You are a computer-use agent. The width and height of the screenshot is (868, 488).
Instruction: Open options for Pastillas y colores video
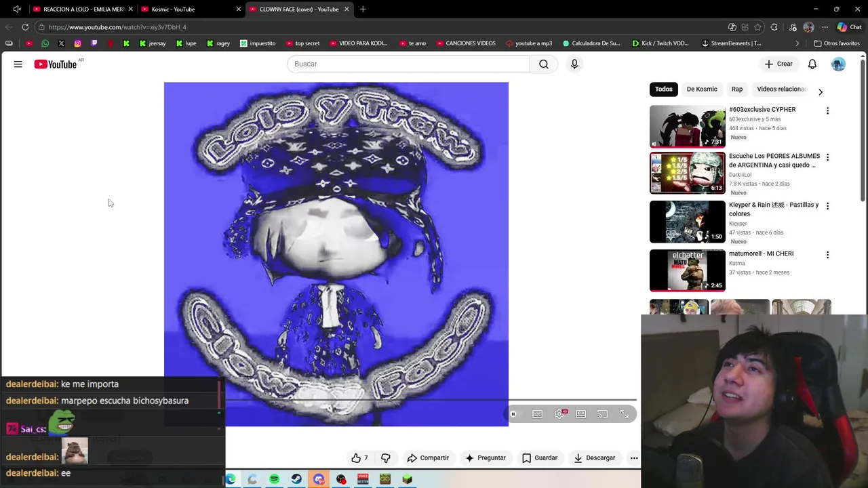click(827, 206)
